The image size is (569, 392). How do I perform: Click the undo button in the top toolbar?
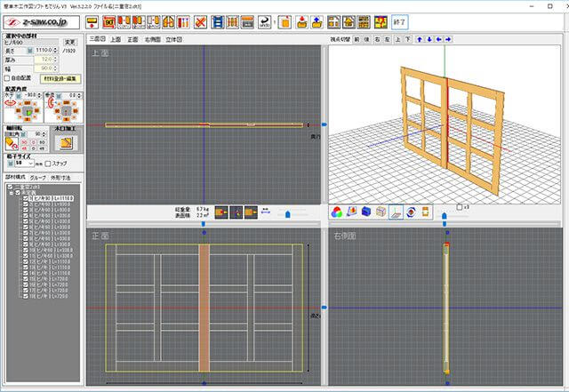coord(264,21)
